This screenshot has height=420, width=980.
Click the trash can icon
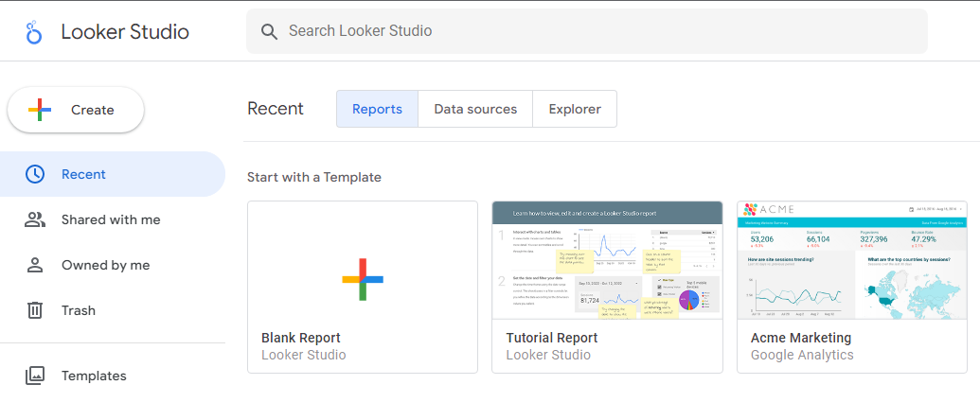34,310
